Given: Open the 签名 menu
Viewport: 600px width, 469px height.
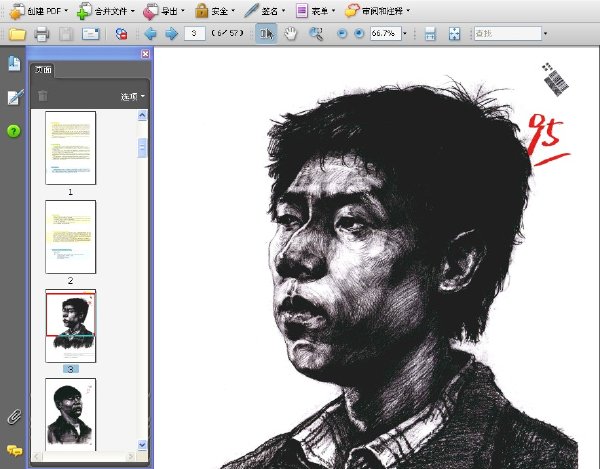Looking at the screenshot, I should pyautogui.click(x=265, y=11).
